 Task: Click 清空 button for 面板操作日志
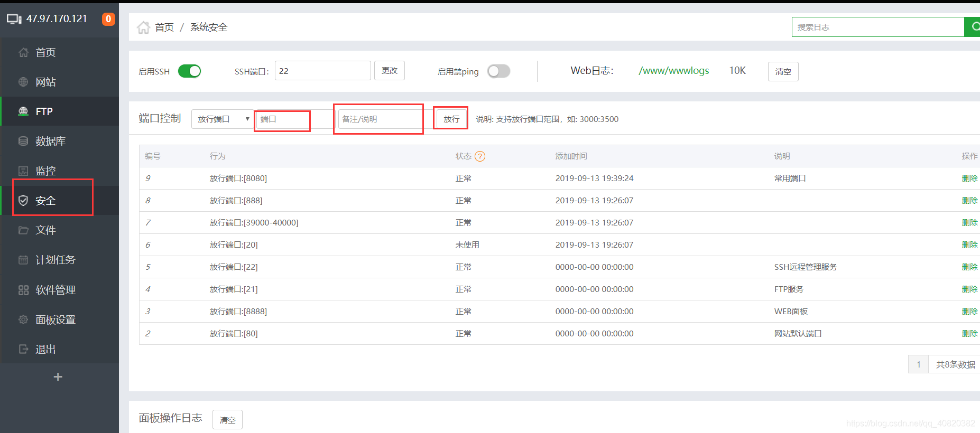click(x=227, y=420)
